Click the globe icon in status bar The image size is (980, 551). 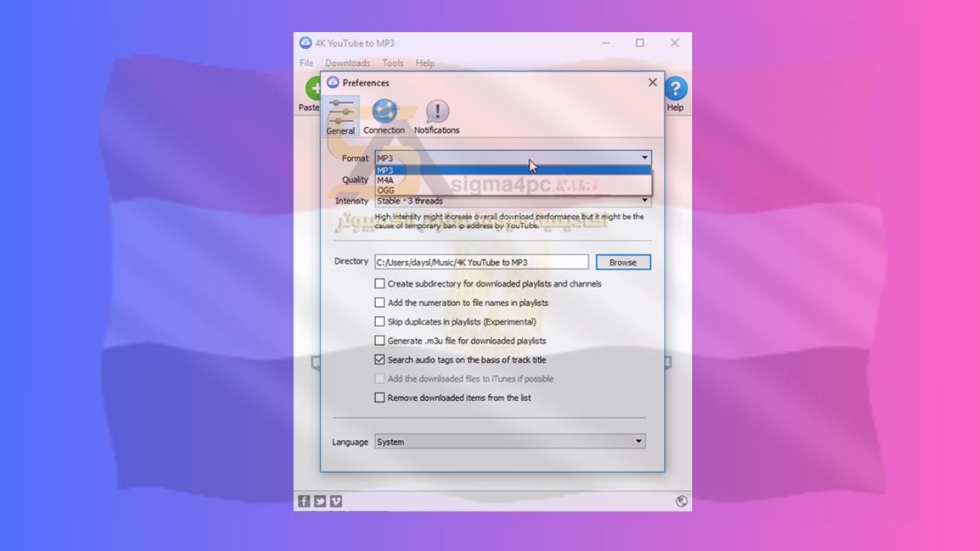[x=681, y=501]
